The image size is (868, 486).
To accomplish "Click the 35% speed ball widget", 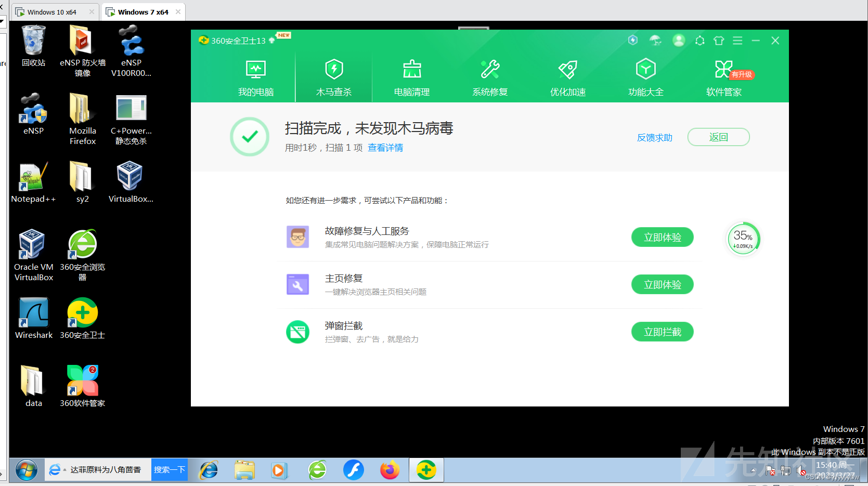I will 743,239.
